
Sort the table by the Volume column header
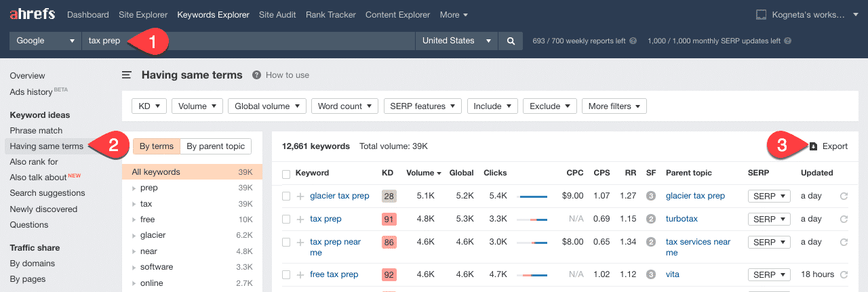pos(423,173)
